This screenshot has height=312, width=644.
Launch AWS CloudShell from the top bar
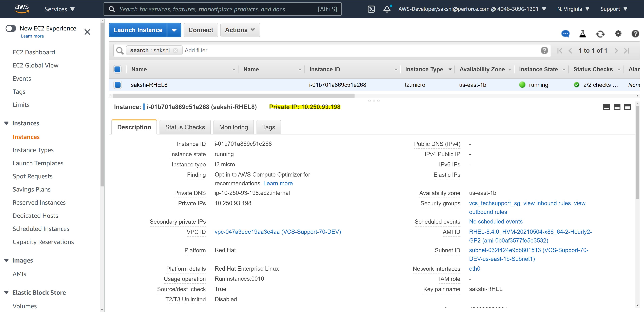371,9
